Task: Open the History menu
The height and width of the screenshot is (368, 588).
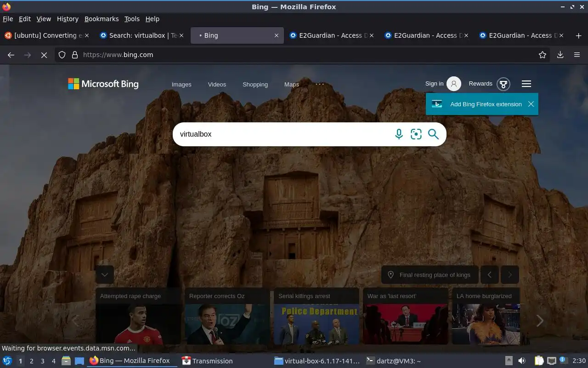Action: tap(68, 19)
